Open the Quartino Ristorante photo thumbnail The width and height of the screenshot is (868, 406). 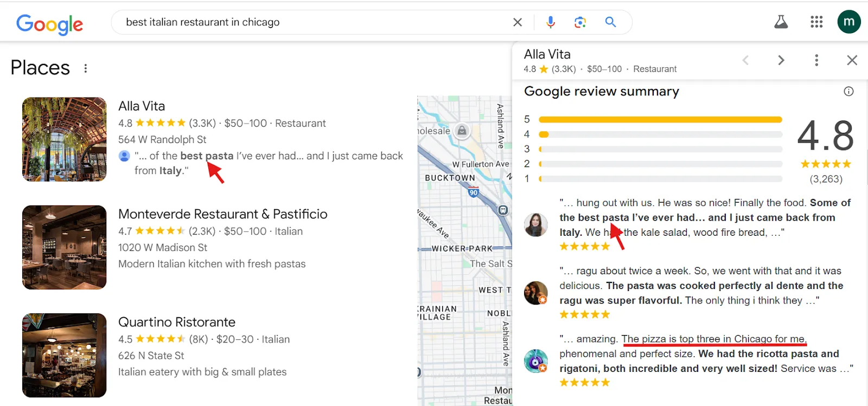[x=65, y=356]
